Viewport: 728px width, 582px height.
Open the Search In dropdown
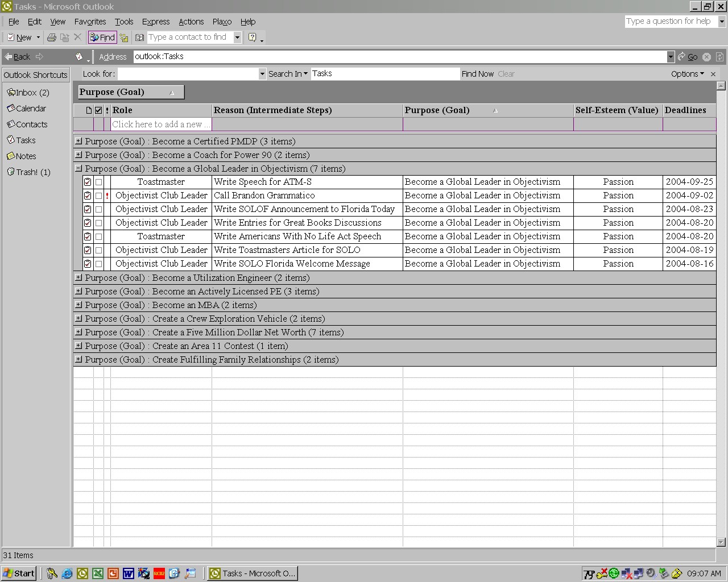tap(288, 74)
